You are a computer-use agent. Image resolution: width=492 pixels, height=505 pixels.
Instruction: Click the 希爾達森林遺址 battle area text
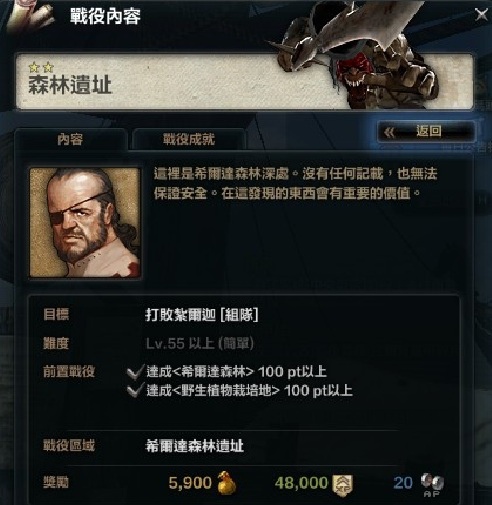(194, 446)
